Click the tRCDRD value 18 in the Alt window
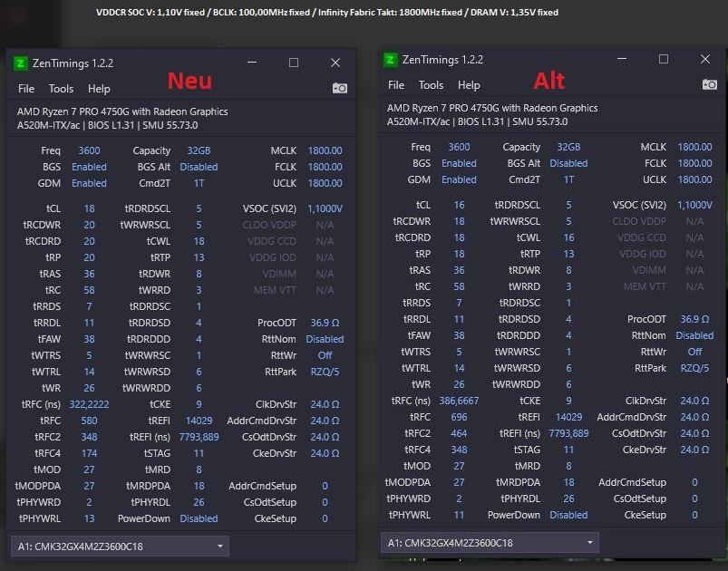 (x=459, y=237)
